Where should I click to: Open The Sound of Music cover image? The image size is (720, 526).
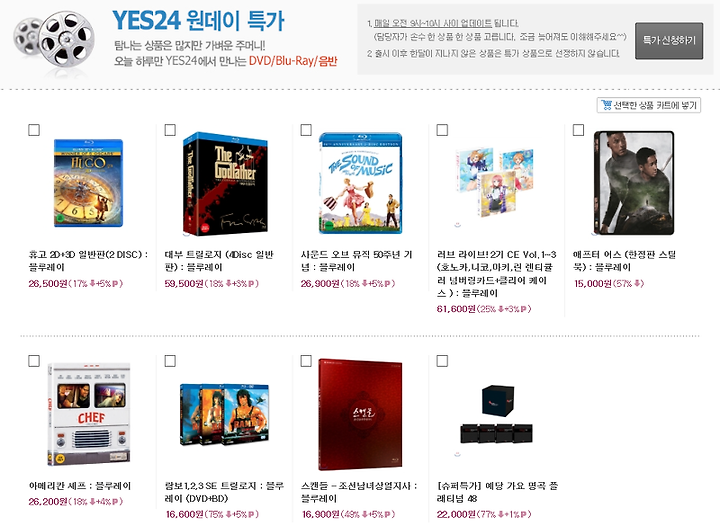pyautogui.click(x=360, y=183)
